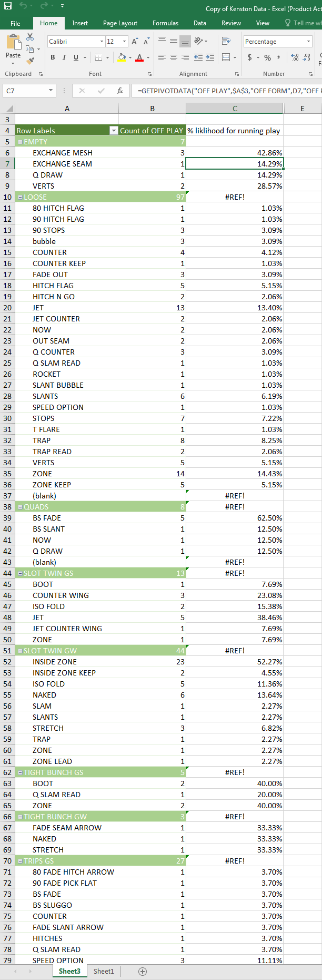
Task: Click the Insert Function fx icon
Action: tap(120, 91)
